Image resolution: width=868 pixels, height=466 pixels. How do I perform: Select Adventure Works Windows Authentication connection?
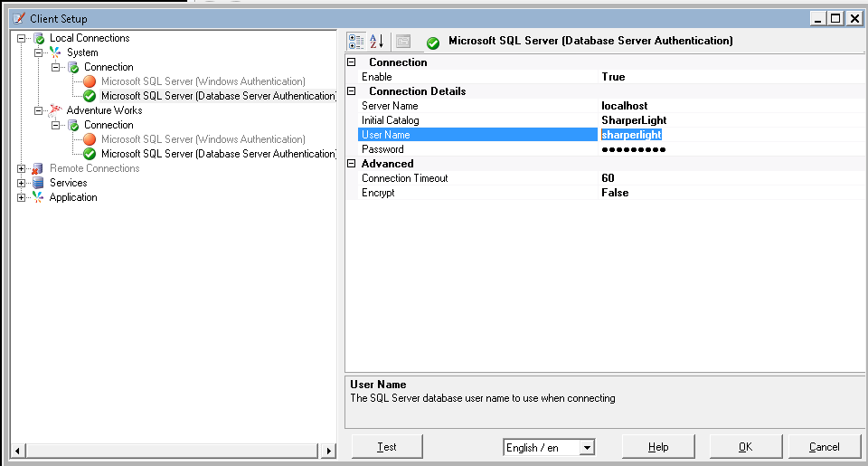pyautogui.click(x=203, y=139)
